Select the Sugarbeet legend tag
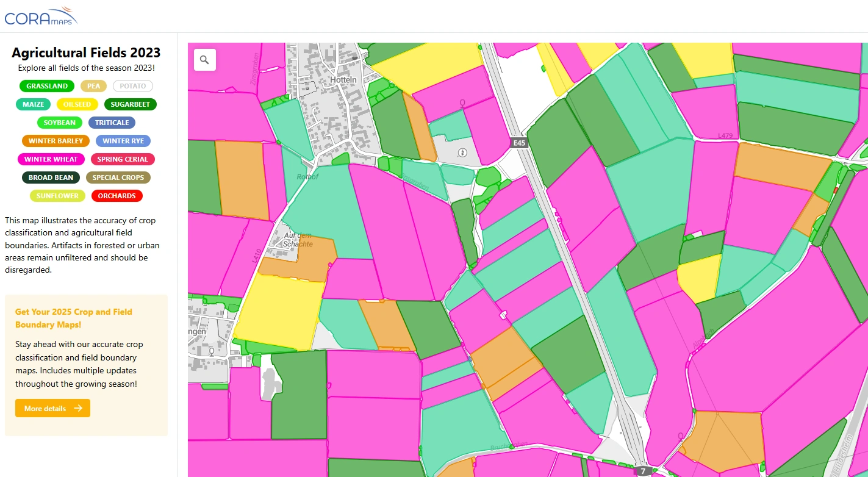Viewport: 868px width, 477px height. [x=130, y=104]
